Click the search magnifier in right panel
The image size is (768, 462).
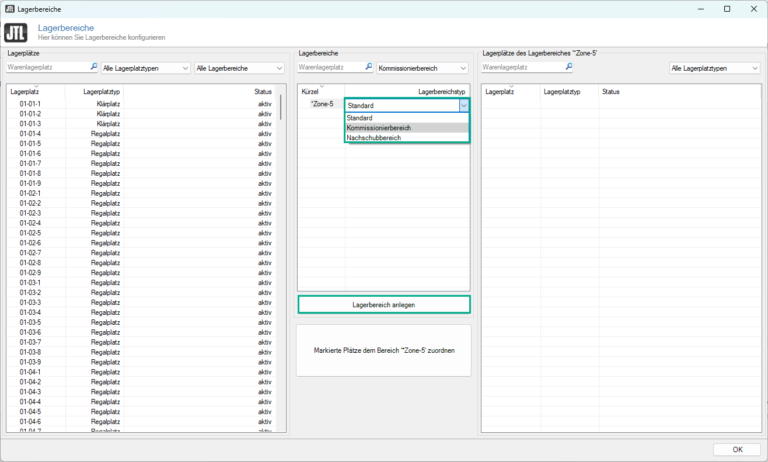[568, 68]
